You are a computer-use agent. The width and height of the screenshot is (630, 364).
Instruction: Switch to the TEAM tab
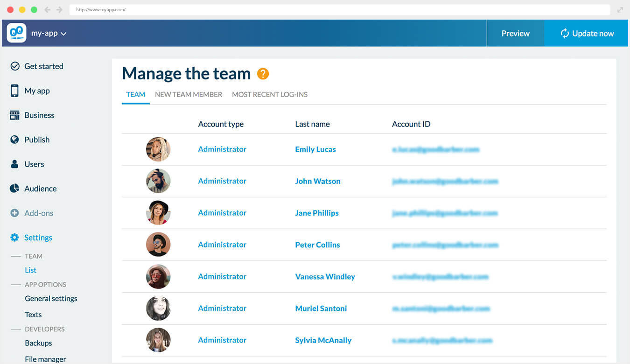(x=136, y=95)
